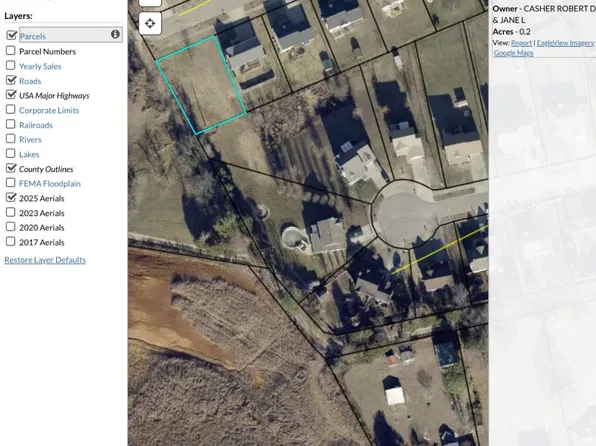Click the 'Parcel Numbers' layer label
The height and width of the screenshot is (446, 596).
tap(48, 52)
